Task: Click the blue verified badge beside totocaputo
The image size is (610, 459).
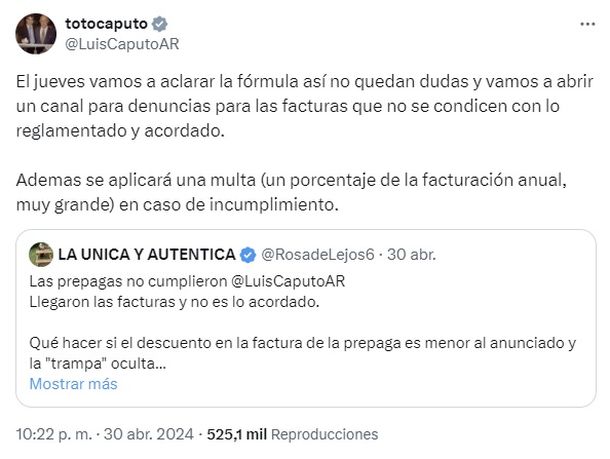Action: pyautogui.click(x=157, y=23)
